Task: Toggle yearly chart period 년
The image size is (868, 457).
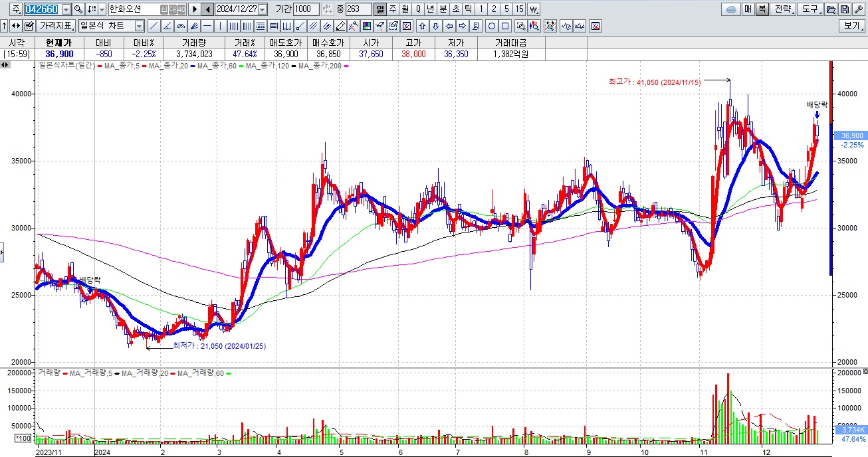Action: click(431, 9)
